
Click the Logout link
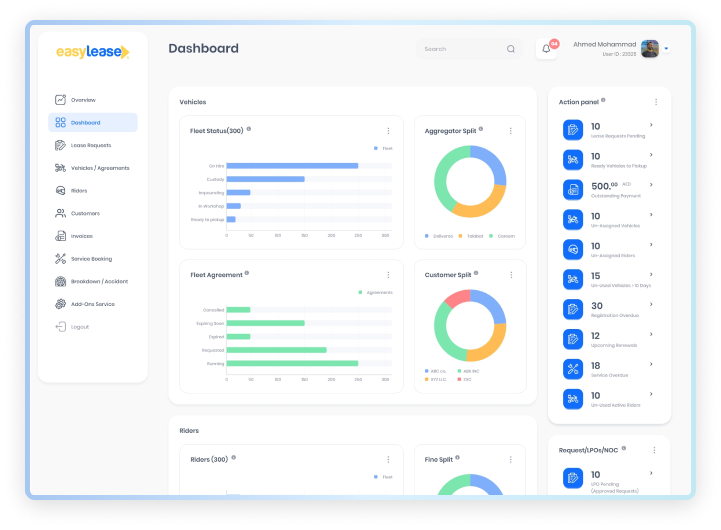click(79, 326)
